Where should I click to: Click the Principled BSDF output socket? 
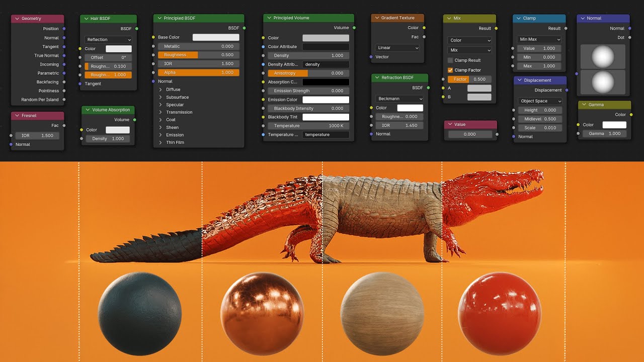coord(245,28)
